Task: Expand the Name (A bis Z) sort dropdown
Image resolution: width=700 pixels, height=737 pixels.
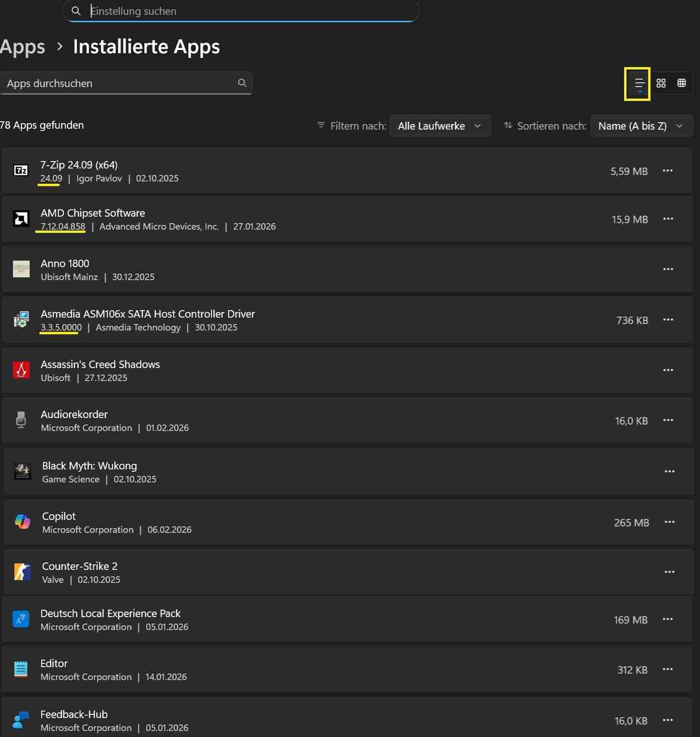Action: [x=641, y=126]
